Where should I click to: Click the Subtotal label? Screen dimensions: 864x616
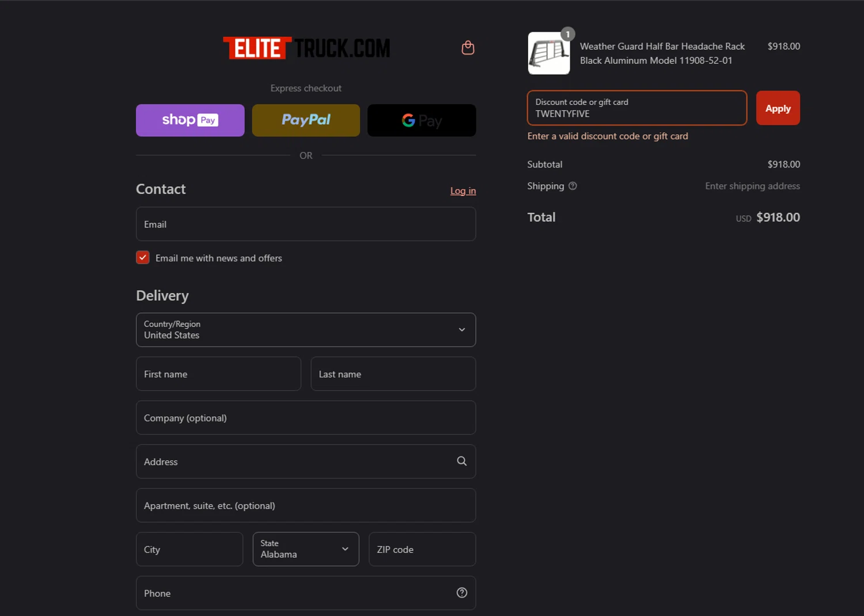[x=544, y=164]
